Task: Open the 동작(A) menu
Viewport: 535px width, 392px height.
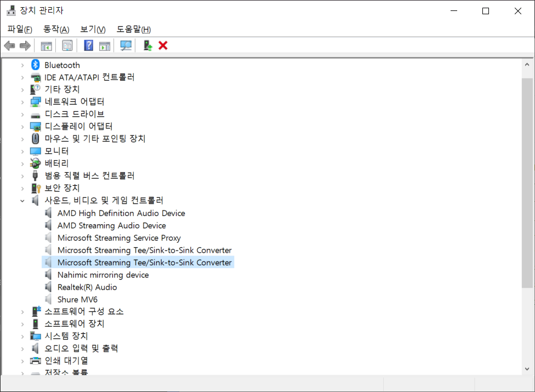Action: click(56, 30)
